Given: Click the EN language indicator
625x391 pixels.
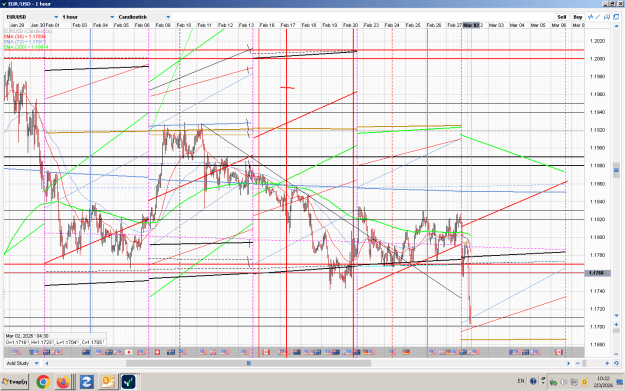Looking at the screenshot, I should coord(521,381).
